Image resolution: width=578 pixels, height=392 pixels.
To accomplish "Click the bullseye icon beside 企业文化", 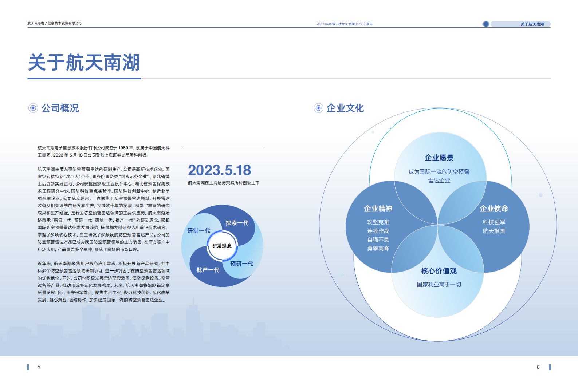I will click(318, 108).
